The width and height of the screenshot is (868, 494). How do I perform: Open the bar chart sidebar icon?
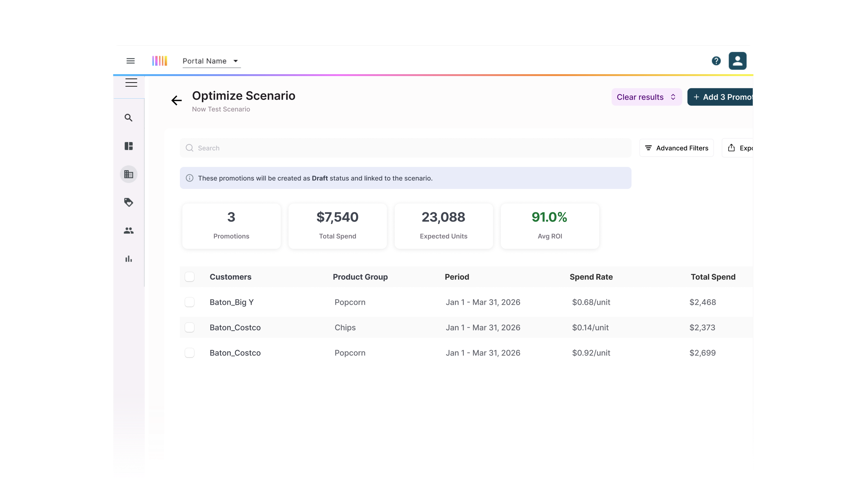coord(128,259)
